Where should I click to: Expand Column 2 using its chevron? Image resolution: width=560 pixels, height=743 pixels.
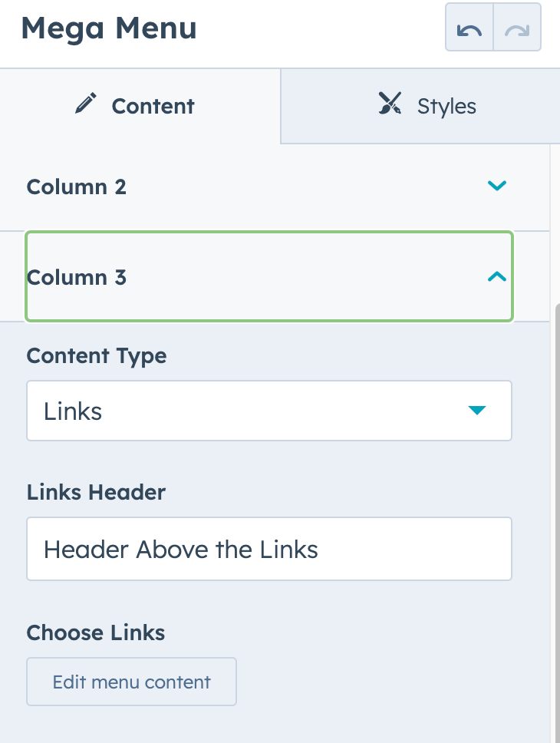pyautogui.click(x=497, y=186)
